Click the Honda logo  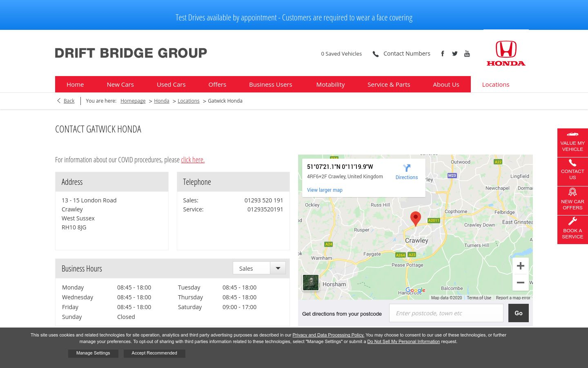(x=506, y=53)
